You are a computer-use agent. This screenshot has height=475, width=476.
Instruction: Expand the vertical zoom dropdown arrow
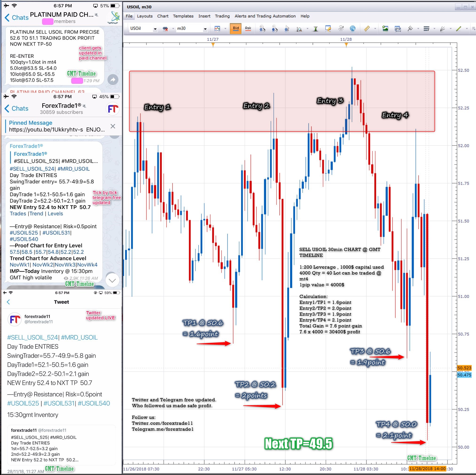(307, 29)
